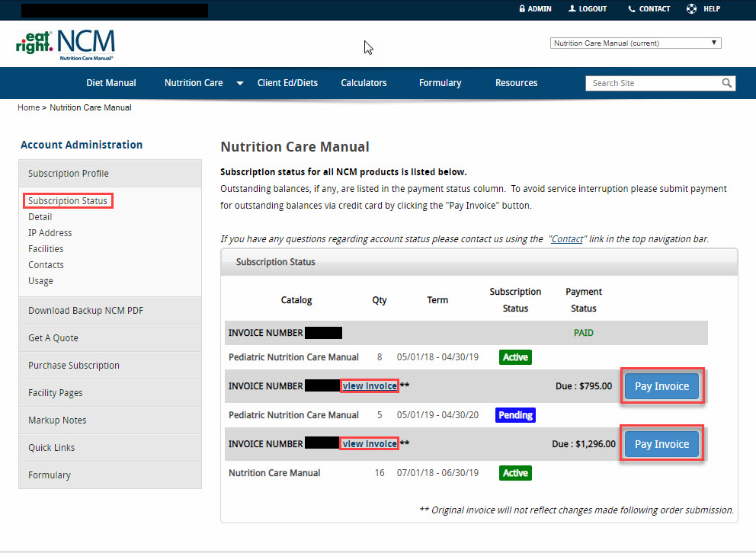Viewport: 756px width, 553px height.
Task: Click the Home breadcrumb link
Action: tap(28, 107)
